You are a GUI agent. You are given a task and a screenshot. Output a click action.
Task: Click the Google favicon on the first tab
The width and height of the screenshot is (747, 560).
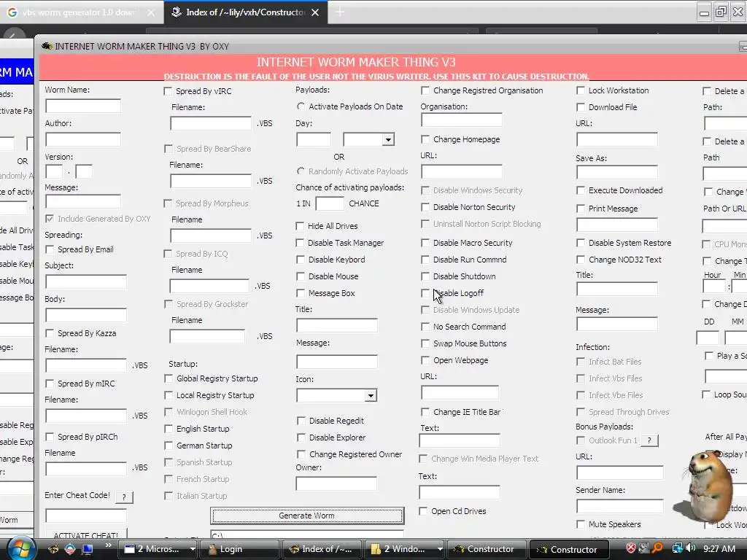[x=12, y=12]
